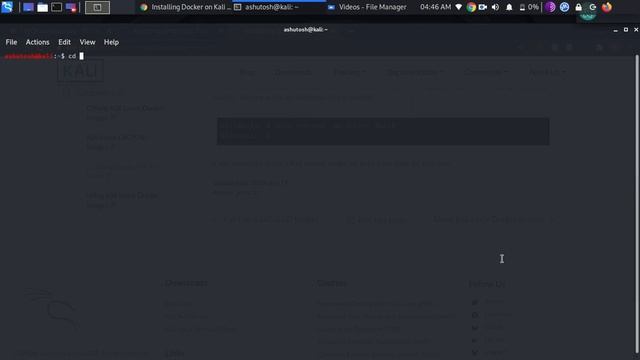Open the Kali applications menu icon

click(7, 7)
